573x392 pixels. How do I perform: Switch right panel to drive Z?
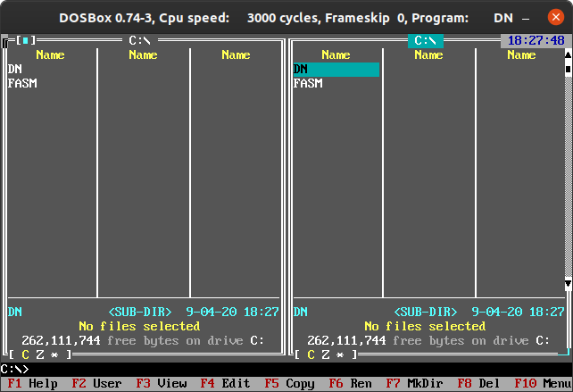(x=325, y=354)
